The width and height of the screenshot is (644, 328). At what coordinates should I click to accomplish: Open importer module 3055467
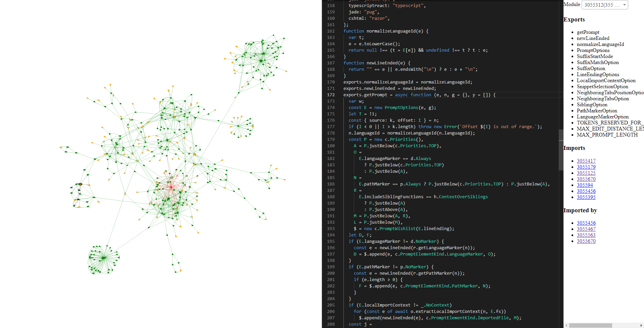click(x=586, y=229)
